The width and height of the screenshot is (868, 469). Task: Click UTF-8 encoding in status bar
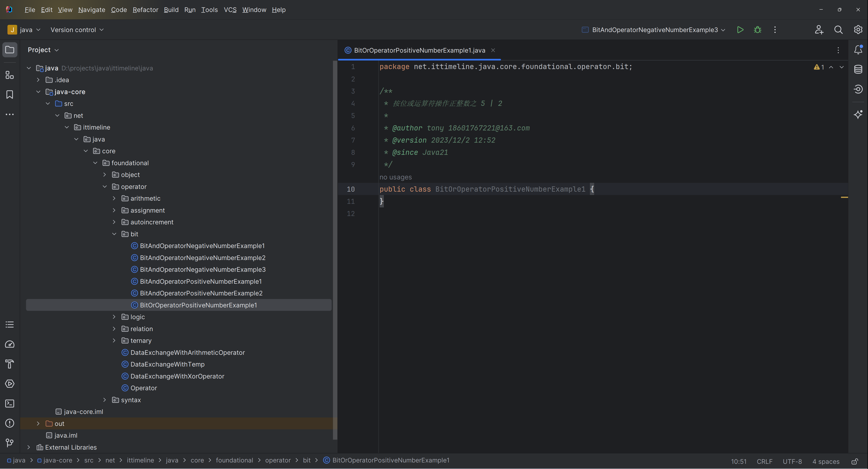click(x=792, y=461)
